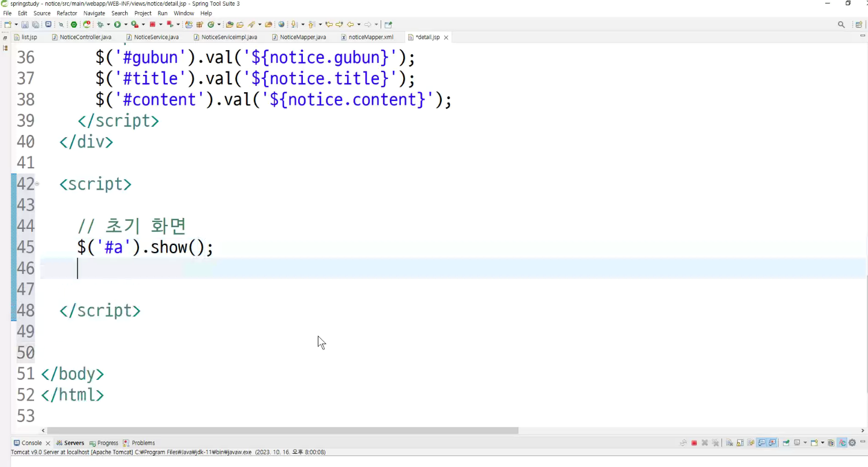868x467 pixels.
Task: Click the toolbar Search magnifier icon
Action: pyautogui.click(x=841, y=25)
